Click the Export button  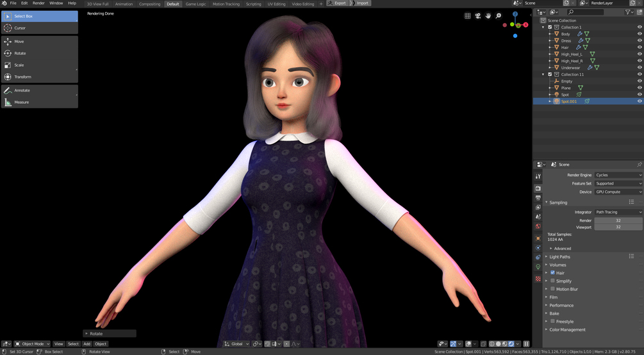click(x=337, y=3)
